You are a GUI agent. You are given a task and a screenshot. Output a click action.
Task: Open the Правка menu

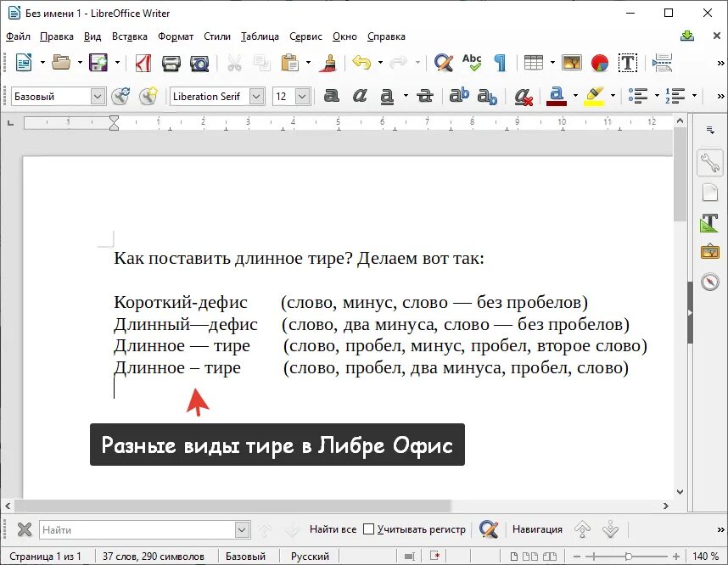point(57,36)
